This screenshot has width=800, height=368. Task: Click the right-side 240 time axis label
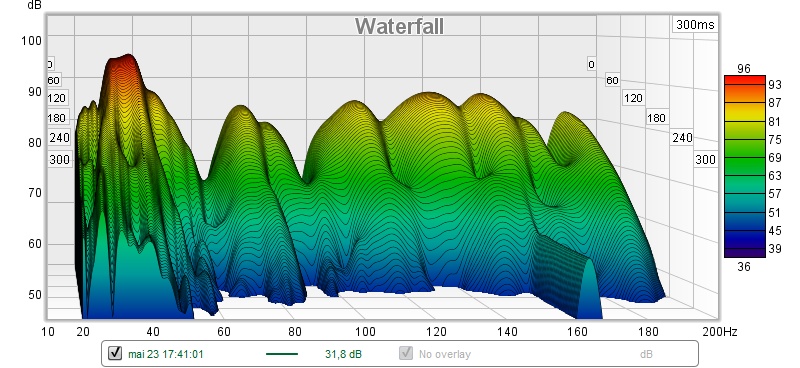[682, 138]
